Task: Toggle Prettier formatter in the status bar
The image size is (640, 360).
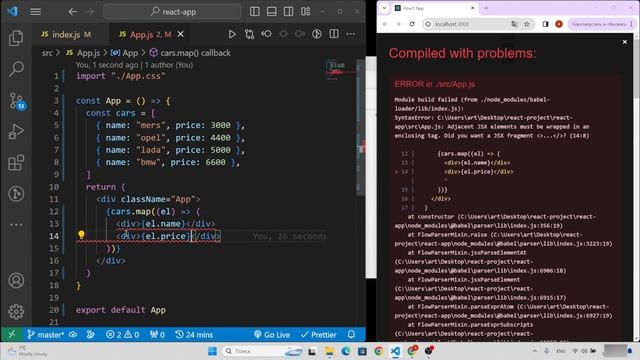Action: 319,335
